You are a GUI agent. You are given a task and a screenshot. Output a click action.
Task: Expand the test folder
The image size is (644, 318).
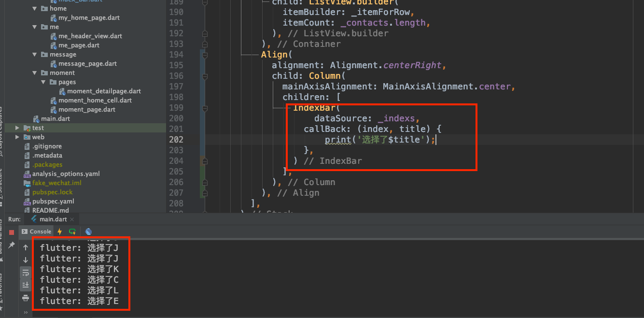[17, 128]
